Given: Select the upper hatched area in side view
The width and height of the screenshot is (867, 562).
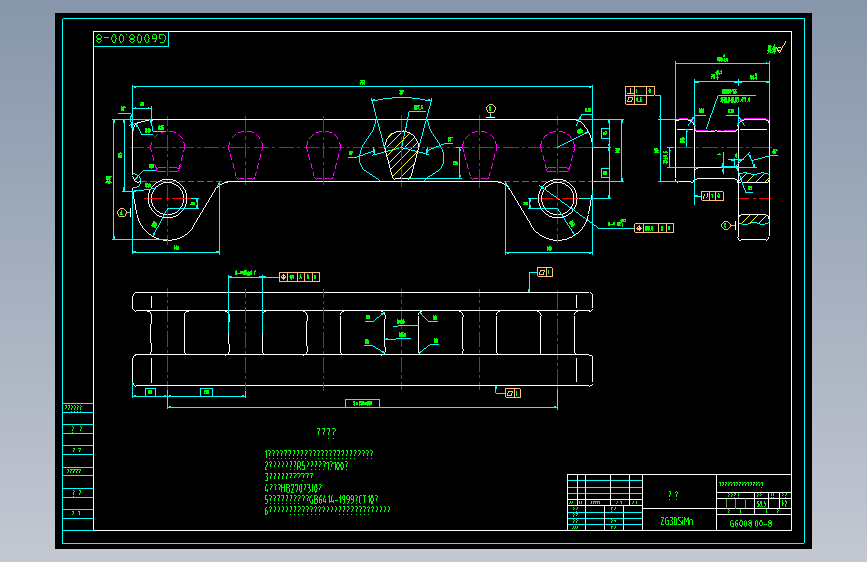Looking at the screenshot, I should 754,178.
